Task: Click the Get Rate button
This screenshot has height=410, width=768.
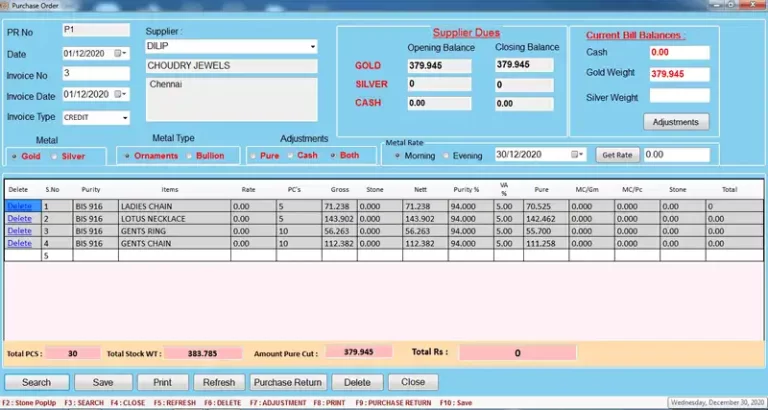Action: click(617, 155)
